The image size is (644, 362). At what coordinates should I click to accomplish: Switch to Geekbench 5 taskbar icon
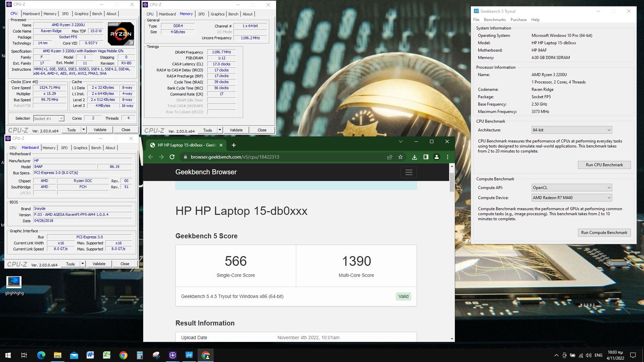[189, 355]
